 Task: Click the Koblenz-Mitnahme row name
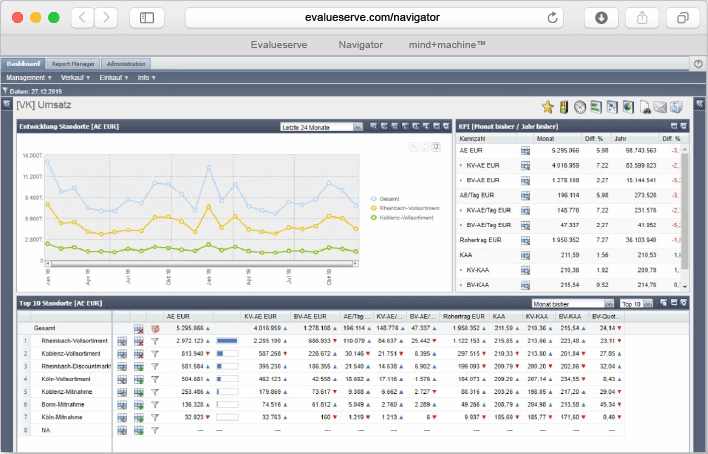tap(67, 392)
